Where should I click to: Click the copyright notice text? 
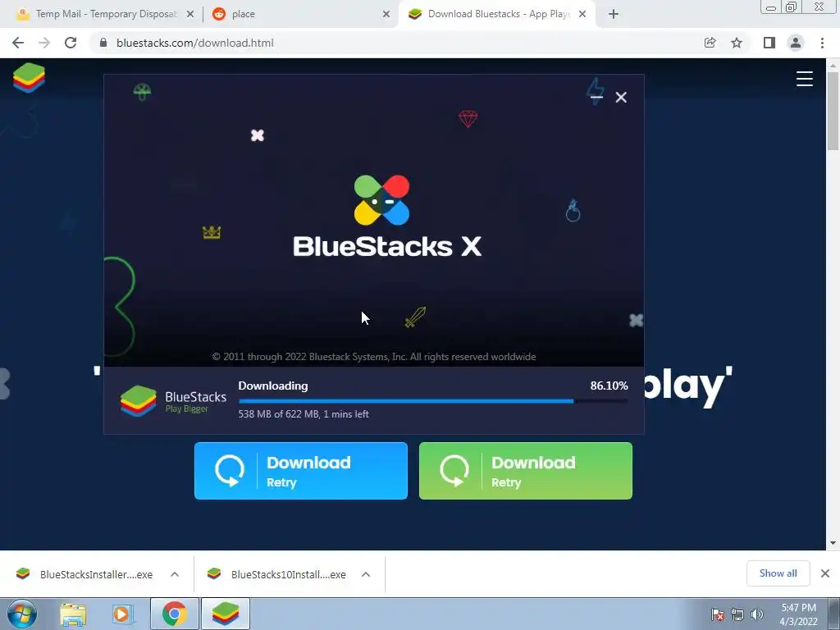(x=374, y=357)
